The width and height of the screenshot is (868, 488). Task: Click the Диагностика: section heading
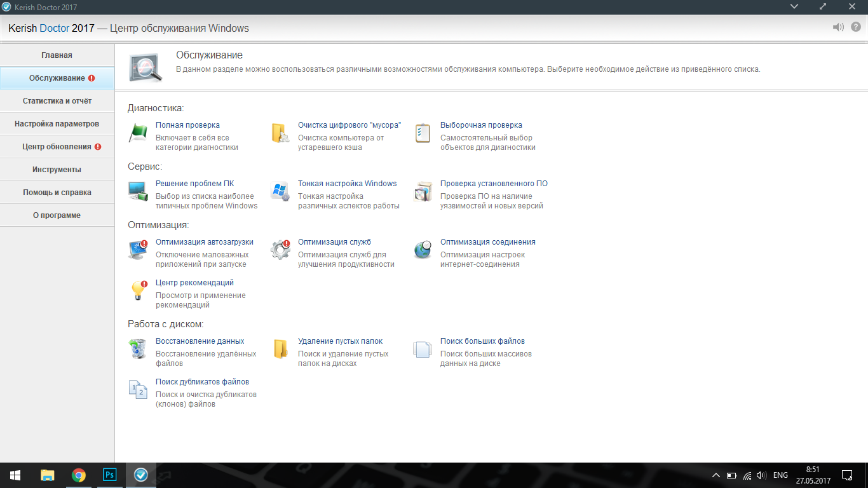[156, 109]
